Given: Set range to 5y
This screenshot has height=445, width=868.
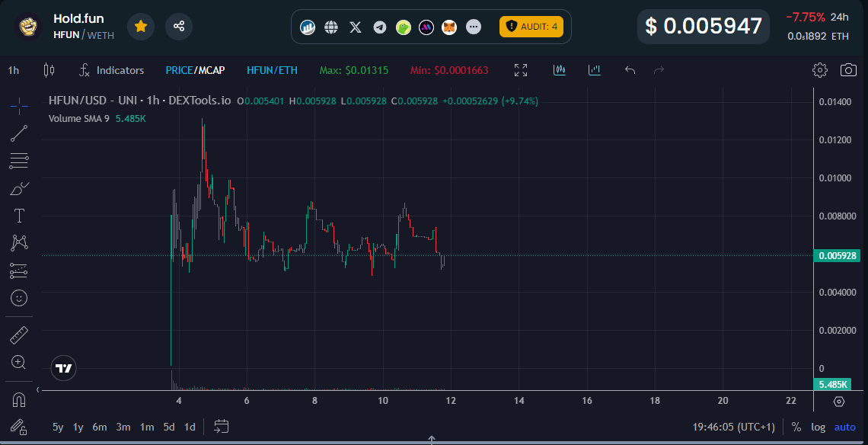Looking at the screenshot, I should pos(58,427).
